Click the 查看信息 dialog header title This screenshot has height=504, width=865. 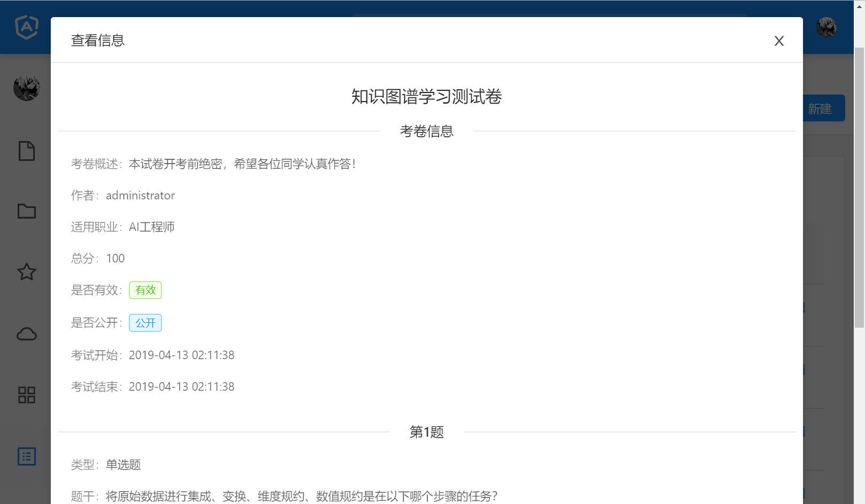click(98, 41)
